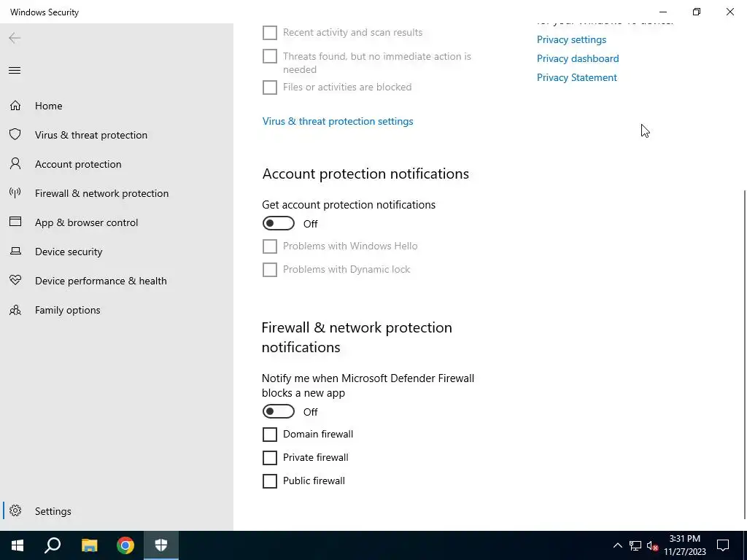Open taskbar search magnifier
Screen dimensions: 747x560
tap(53, 545)
